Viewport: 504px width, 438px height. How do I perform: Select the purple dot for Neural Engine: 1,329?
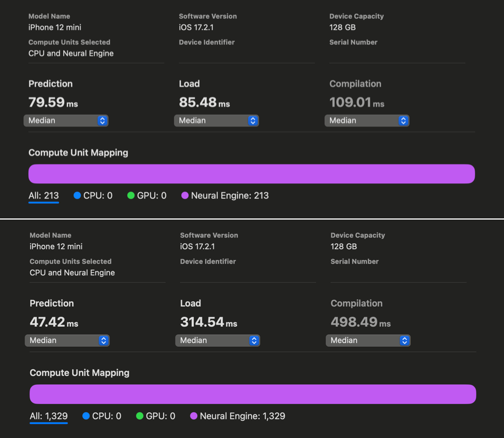[194, 416]
